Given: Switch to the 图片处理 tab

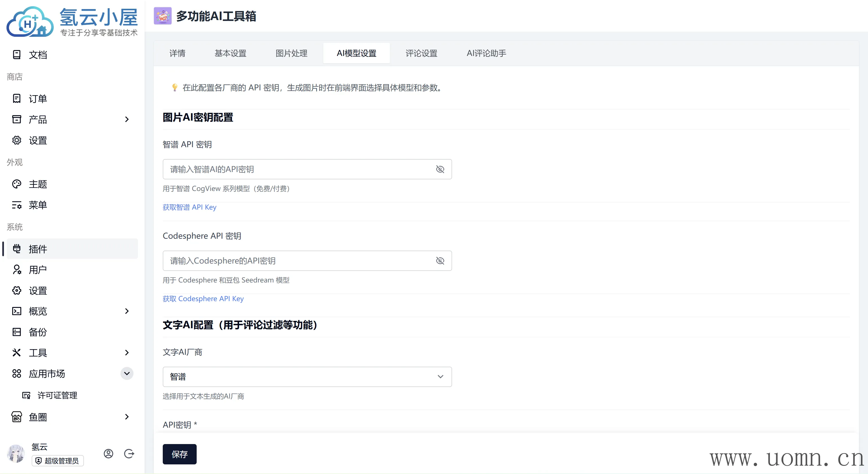Looking at the screenshot, I should (x=291, y=53).
